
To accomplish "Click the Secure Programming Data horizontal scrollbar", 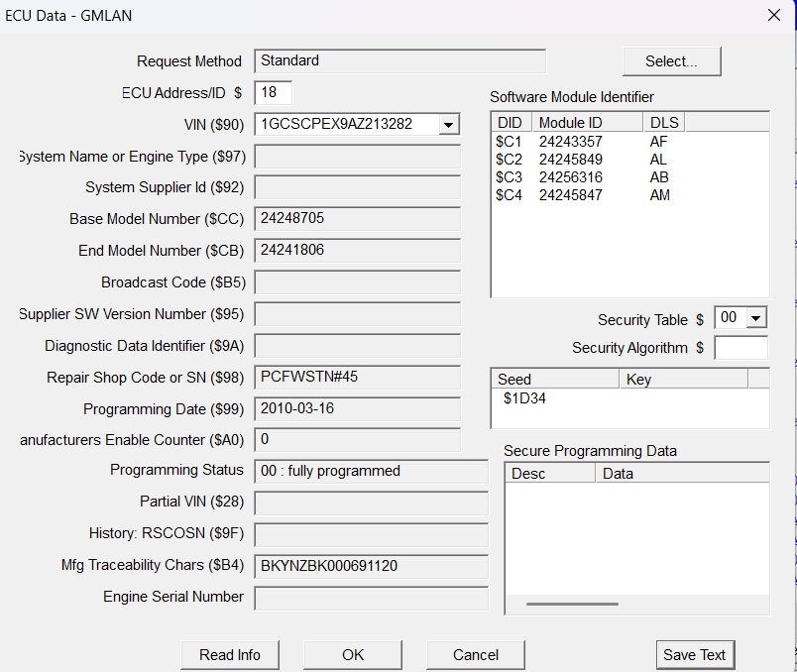I will (x=572, y=604).
